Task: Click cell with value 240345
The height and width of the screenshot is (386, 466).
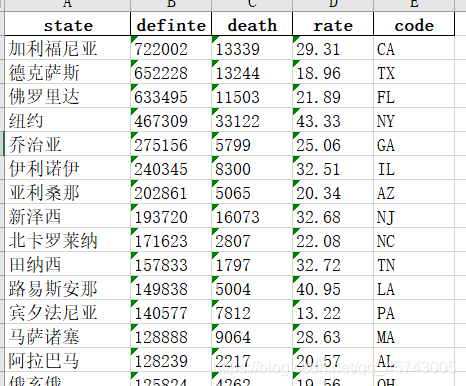Action: pyautogui.click(x=171, y=168)
